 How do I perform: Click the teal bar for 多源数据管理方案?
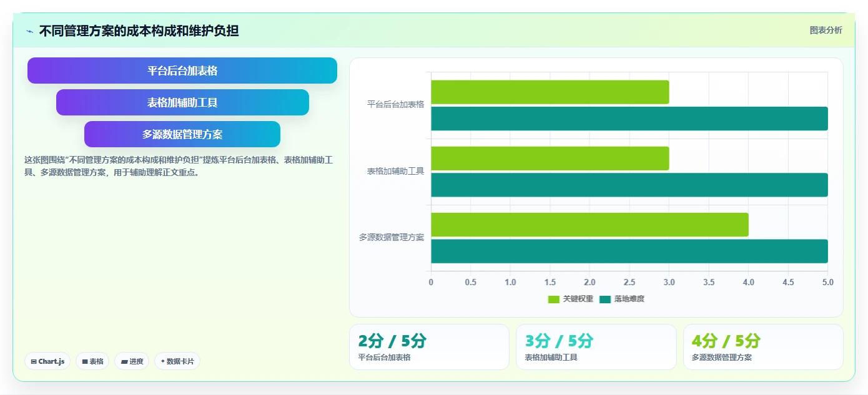(629, 251)
